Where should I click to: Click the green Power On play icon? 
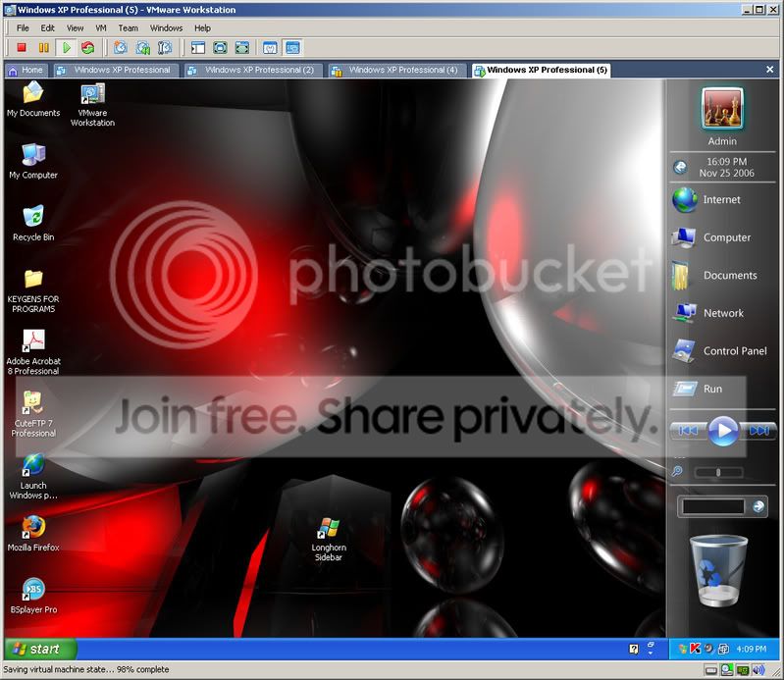[x=66, y=47]
